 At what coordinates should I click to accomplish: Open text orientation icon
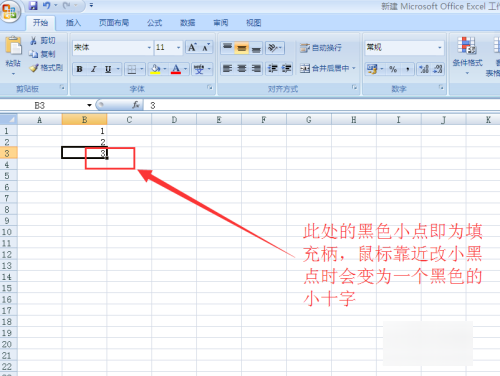tap(272, 48)
